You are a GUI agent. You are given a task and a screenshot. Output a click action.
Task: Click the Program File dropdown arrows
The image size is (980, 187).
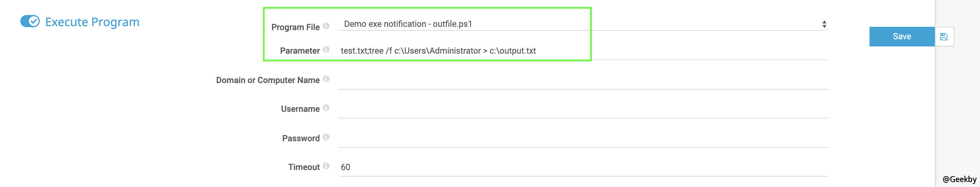[824, 25]
